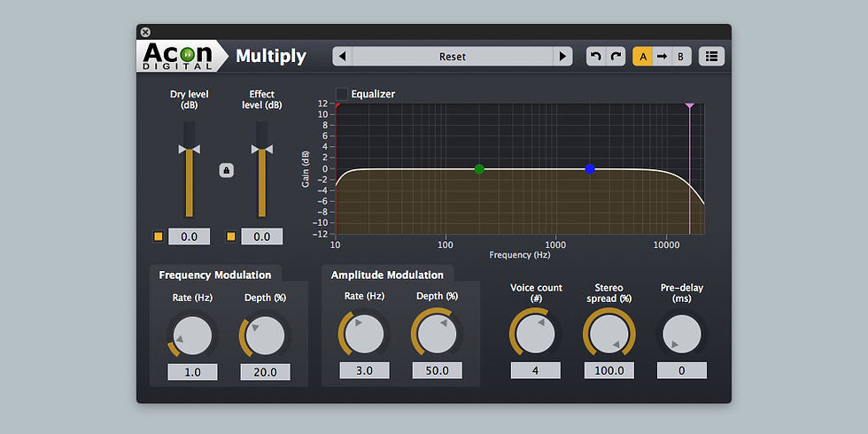Click the frequency depth 20.0 field
Image resolution: width=868 pixels, height=434 pixels.
tap(265, 372)
